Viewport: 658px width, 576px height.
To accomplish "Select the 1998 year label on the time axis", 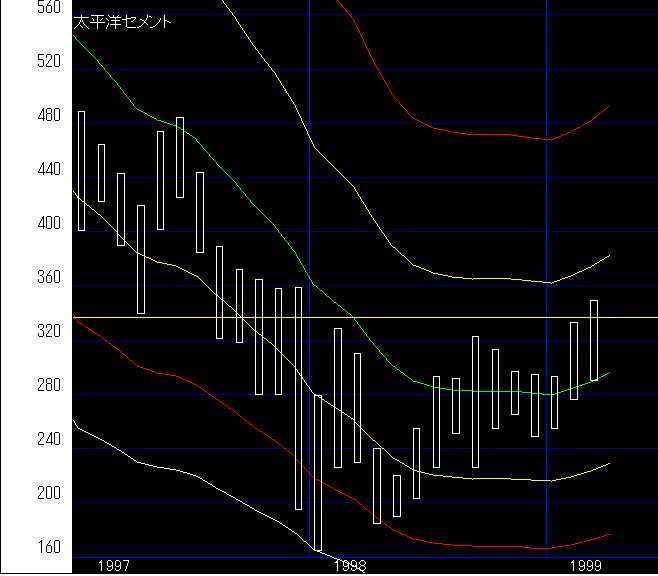I will (x=349, y=565).
